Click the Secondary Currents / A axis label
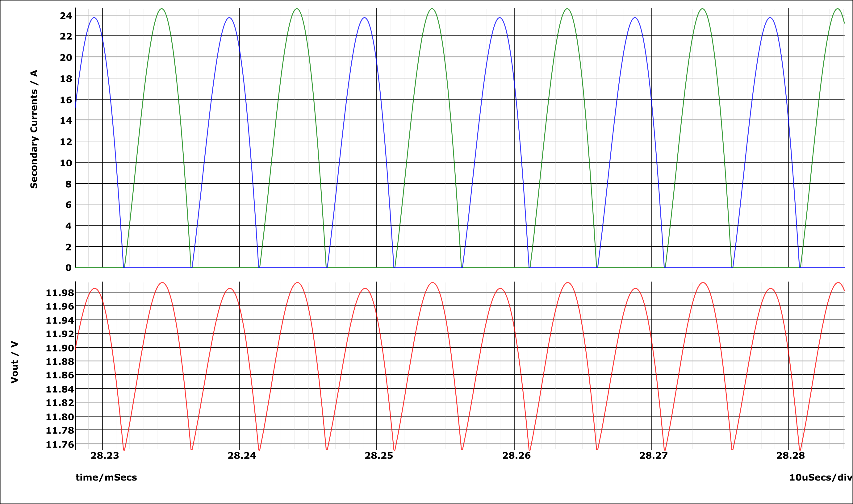This screenshot has width=853, height=504. point(34,126)
